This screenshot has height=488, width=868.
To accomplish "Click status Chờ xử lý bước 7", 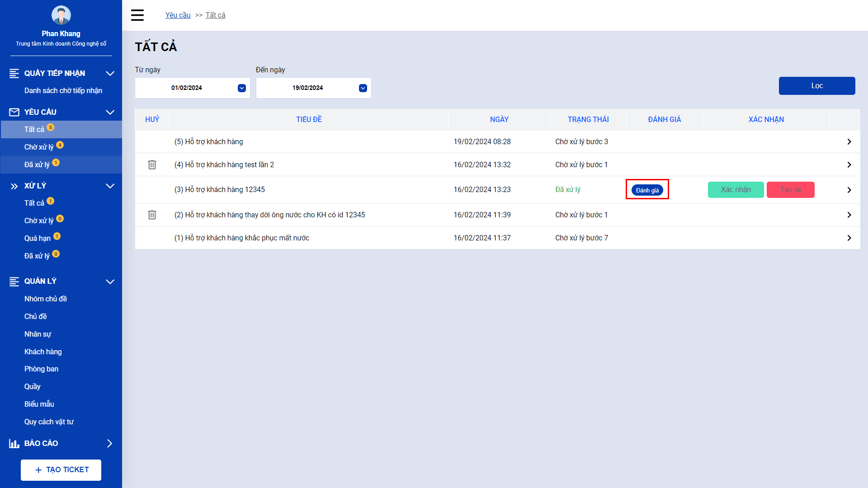I will click(582, 238).
